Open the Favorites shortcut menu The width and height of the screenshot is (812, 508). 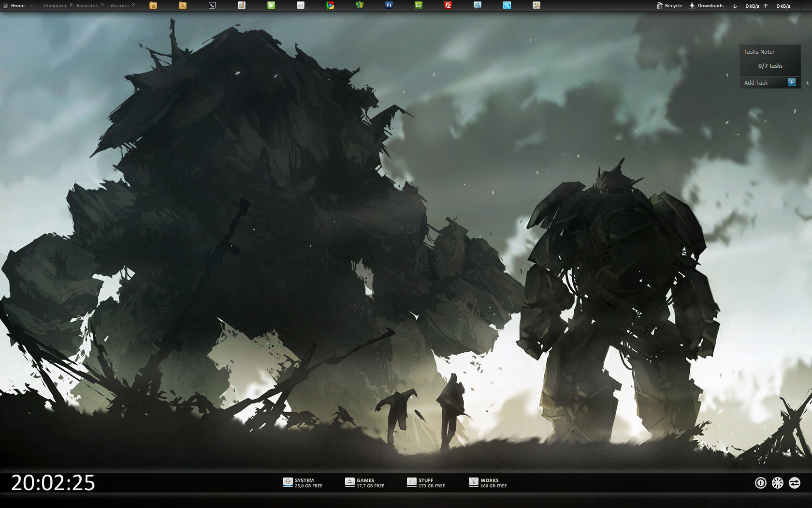tap(87, 6)
